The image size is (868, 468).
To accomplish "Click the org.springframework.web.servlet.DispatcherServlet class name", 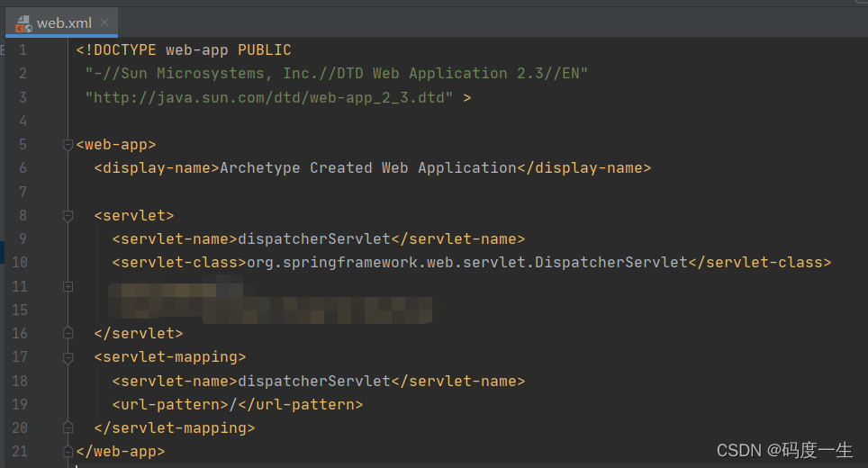I will click(466, 262).
